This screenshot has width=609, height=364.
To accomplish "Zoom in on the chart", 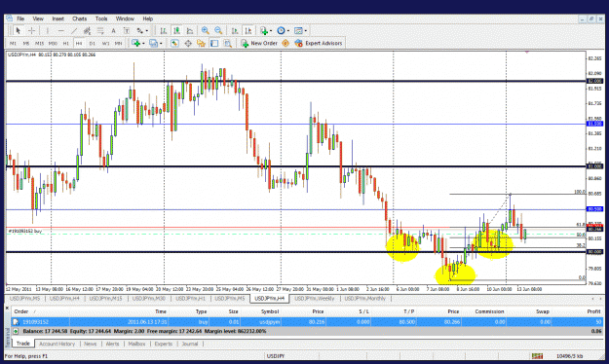I will click(x=206, y=30).
